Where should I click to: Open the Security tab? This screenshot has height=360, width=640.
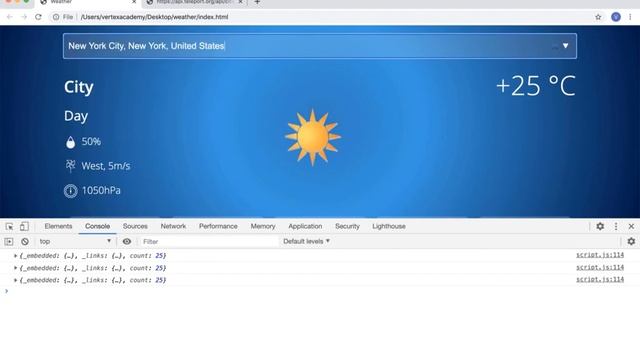click(347, 226)
